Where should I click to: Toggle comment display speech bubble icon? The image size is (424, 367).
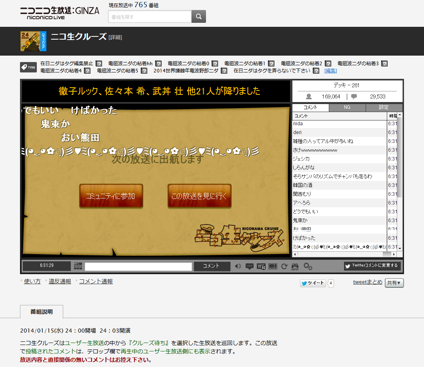pos(249,266)
